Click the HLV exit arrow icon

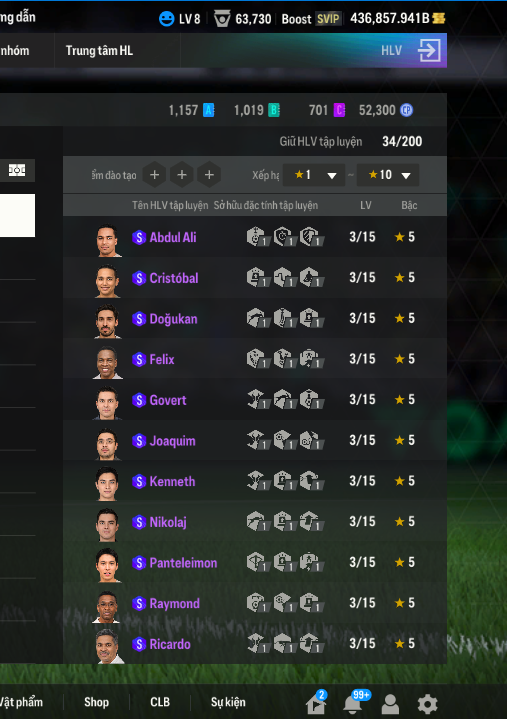(x=429, y=50)
